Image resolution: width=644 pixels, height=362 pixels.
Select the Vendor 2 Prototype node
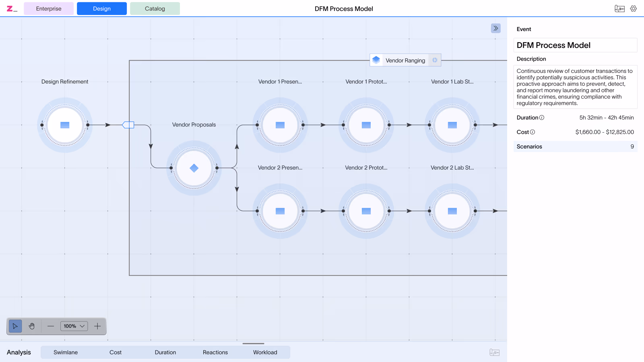click(366, 211)
